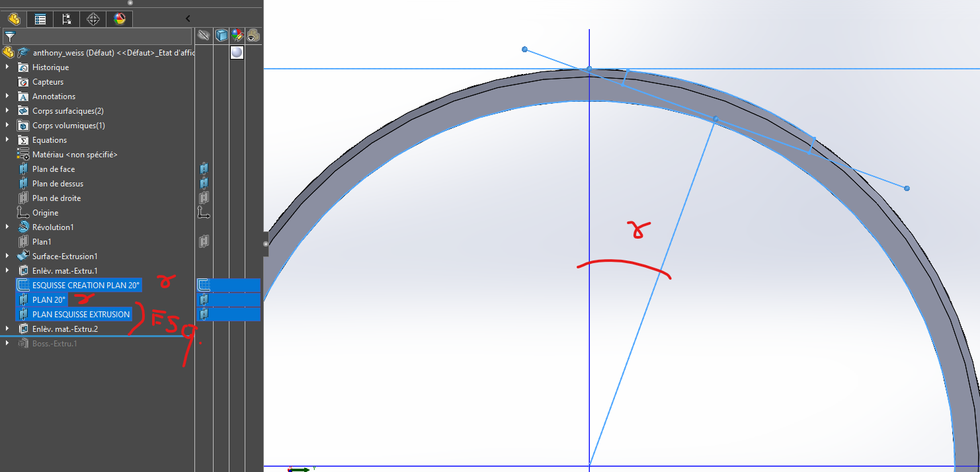Select the Enlèv. mat.-Extru.2 feature
The image size is (980, 472).
[x=65, y=329]
